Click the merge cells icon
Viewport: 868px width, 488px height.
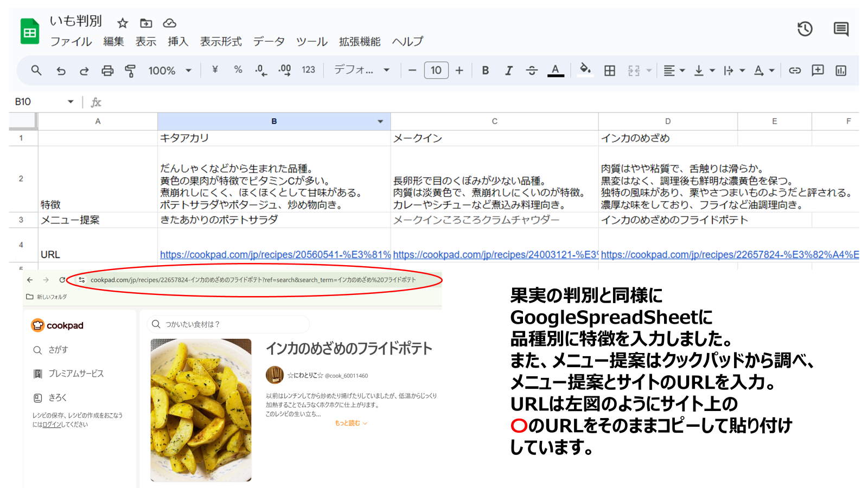pyautogui.click(x=634, y=70)
